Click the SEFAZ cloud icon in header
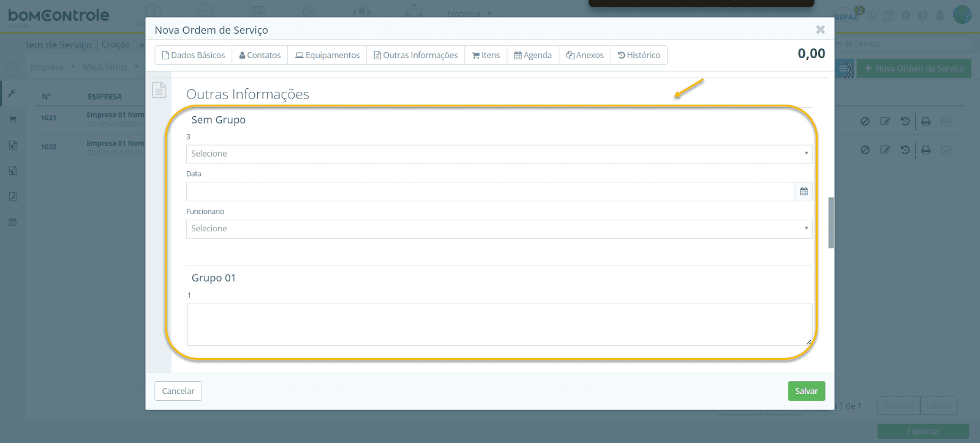The height and width of the screenshot is (443, 980). [x=848, y=15]
